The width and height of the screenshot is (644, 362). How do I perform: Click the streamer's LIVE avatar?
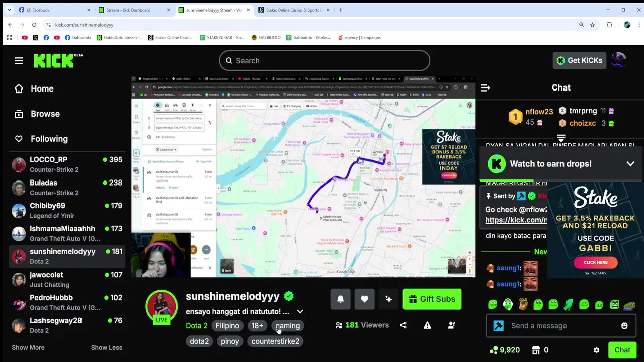pos(162,307)
